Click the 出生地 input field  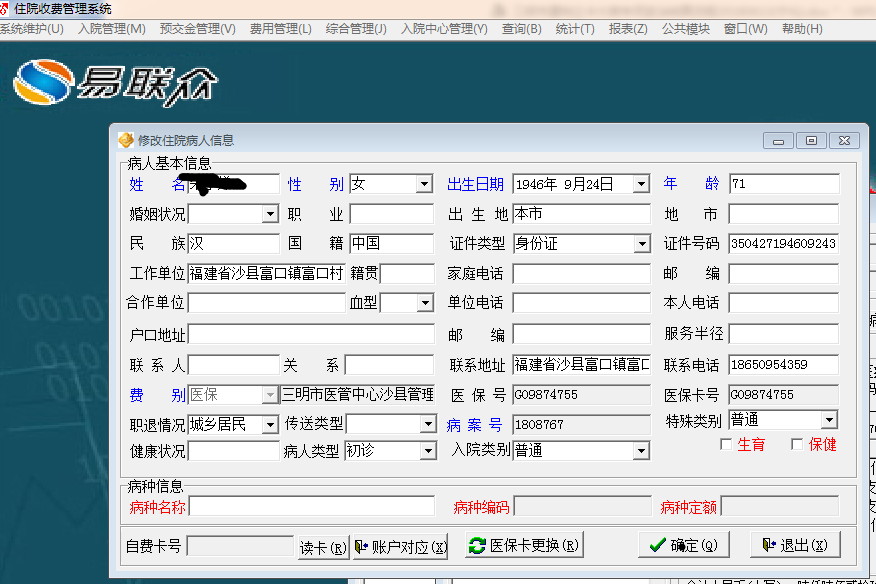click(581, 214)
